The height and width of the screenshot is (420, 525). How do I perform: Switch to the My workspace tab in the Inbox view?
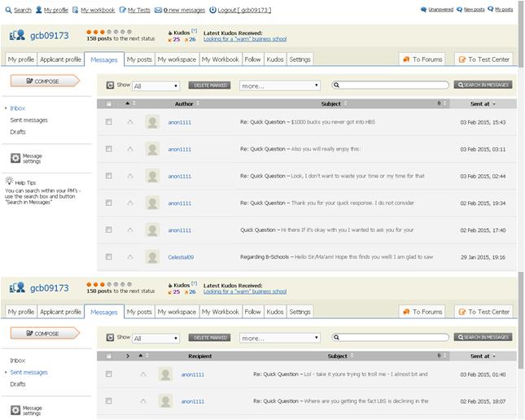coord(177,59)
